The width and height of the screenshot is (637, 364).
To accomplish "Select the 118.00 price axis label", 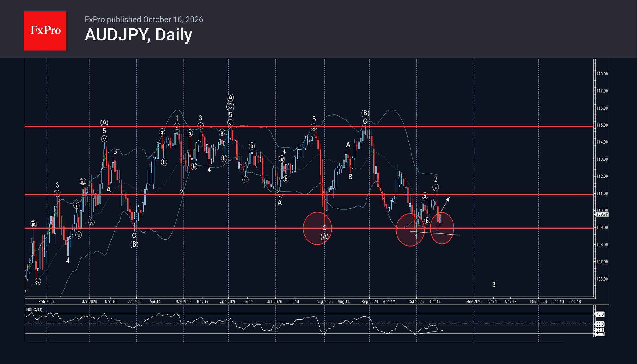I will tap(602, 74).
